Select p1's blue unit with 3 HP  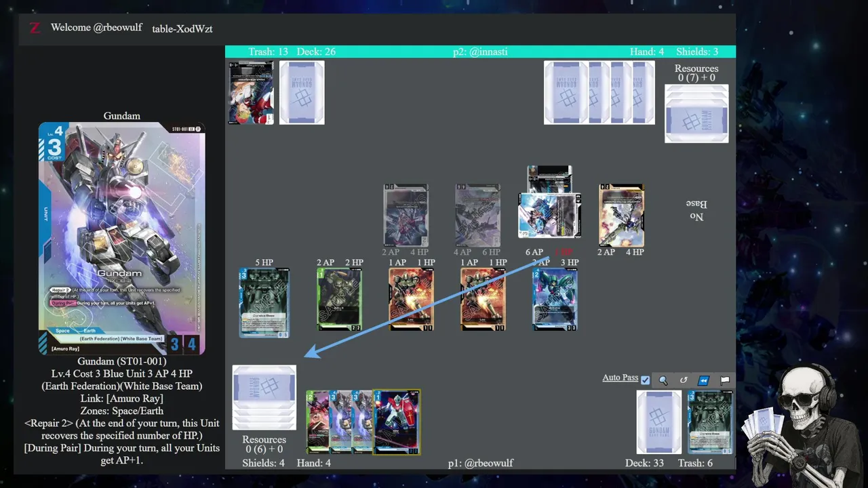(x=555, y=300)
